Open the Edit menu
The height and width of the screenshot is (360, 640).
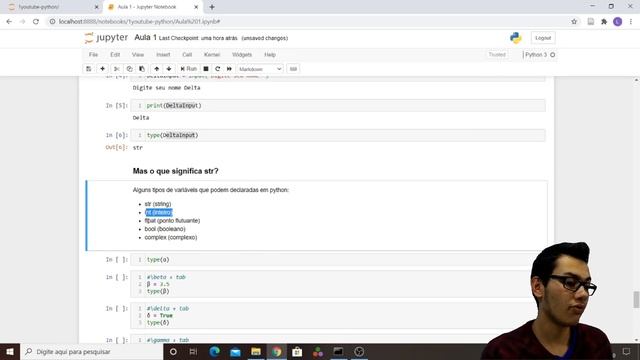point(115,55)
